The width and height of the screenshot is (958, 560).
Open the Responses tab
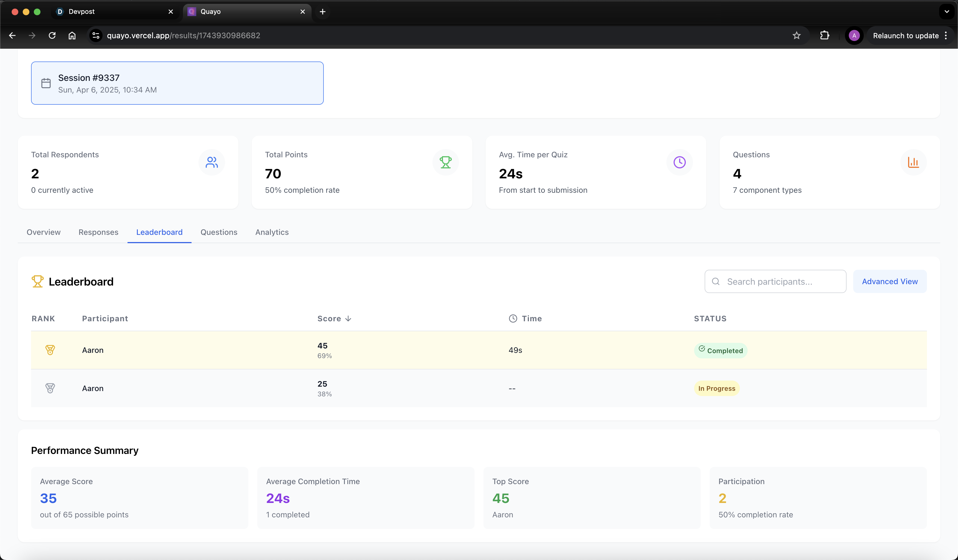coord(98,232)
